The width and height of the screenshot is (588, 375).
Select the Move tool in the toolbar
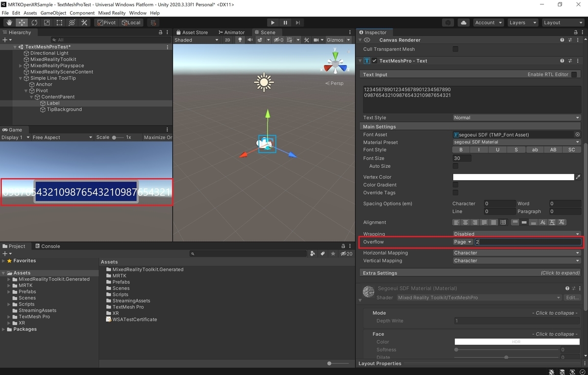point(22,23)
